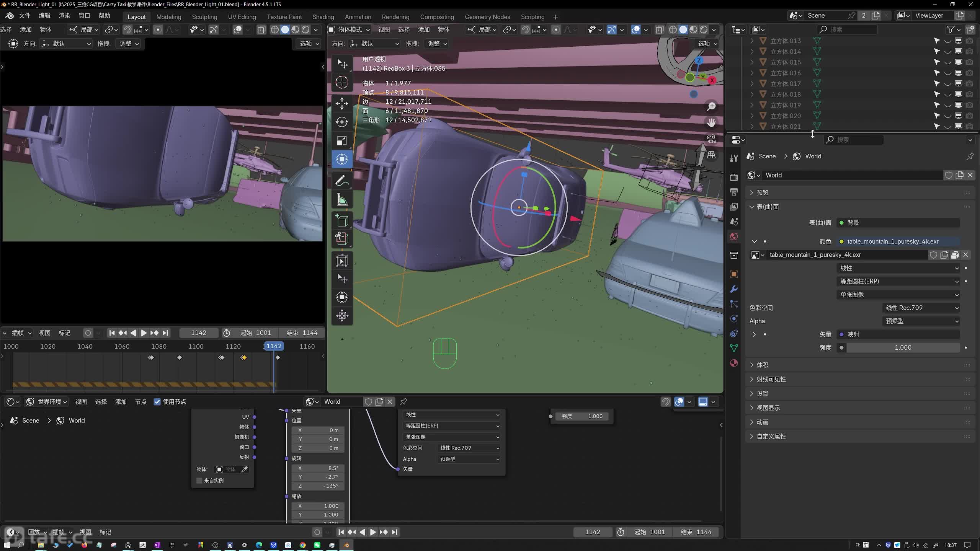Screen dimensions: 980x551
Task: Enable the 来自实例 checkbox
Action: tap(199, 481)
